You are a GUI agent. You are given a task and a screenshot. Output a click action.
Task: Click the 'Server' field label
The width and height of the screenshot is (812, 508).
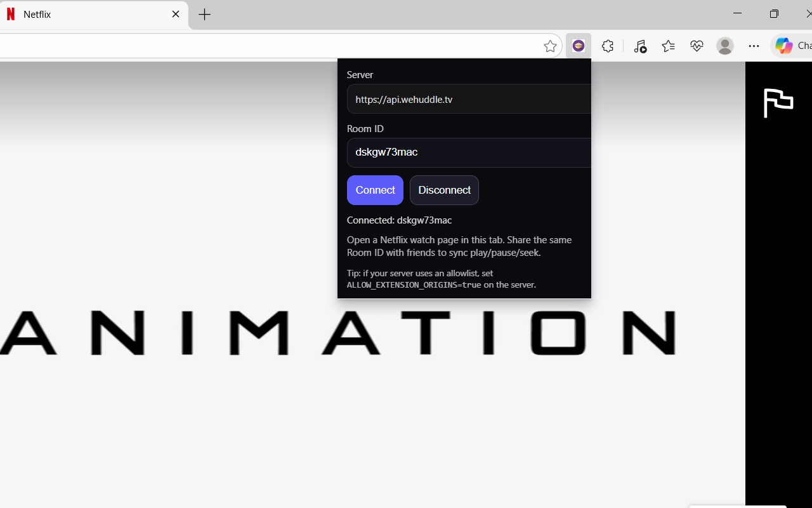click(x=360, y=75)
